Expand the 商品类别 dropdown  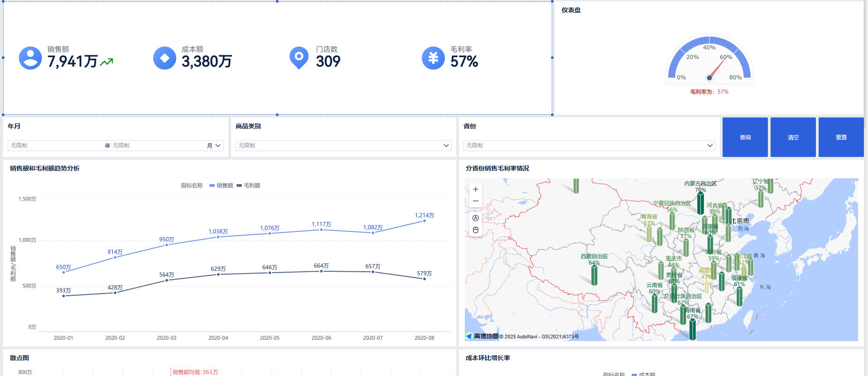446,146
